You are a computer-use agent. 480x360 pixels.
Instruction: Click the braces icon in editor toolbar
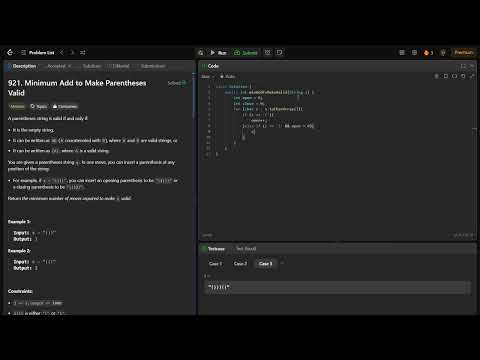(x=454, y=76)
